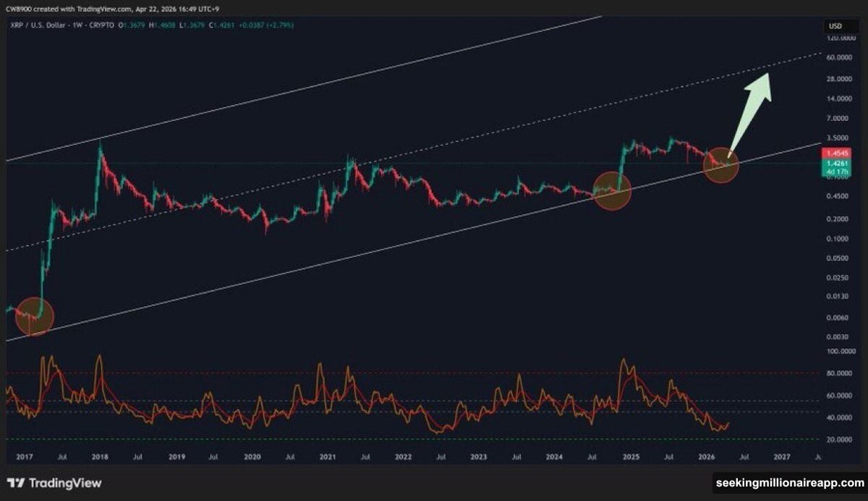Select the circle around the current price area
This screenshot has height=501, width=868.
720,165
